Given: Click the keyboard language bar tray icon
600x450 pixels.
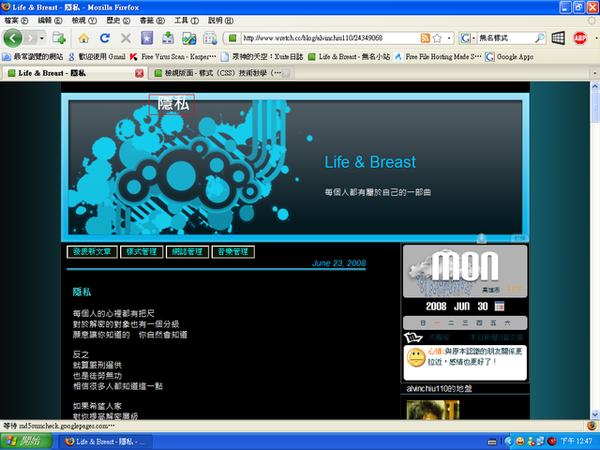Looking at the screenshot, I should pos(492,442).
